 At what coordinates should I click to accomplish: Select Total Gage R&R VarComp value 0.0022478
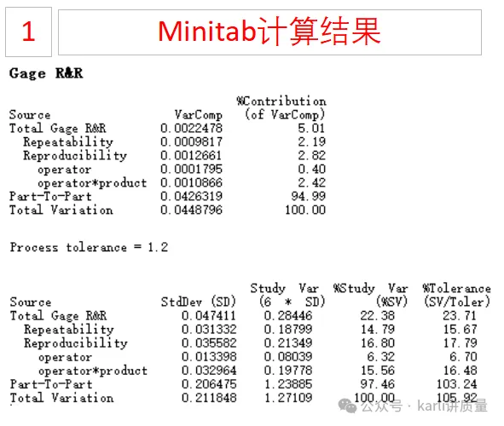coord(192,128)
